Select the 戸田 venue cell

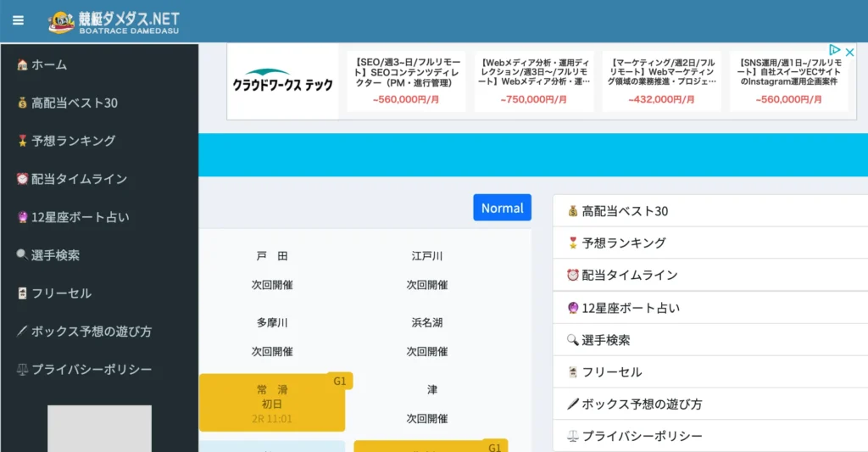point(272,271)
